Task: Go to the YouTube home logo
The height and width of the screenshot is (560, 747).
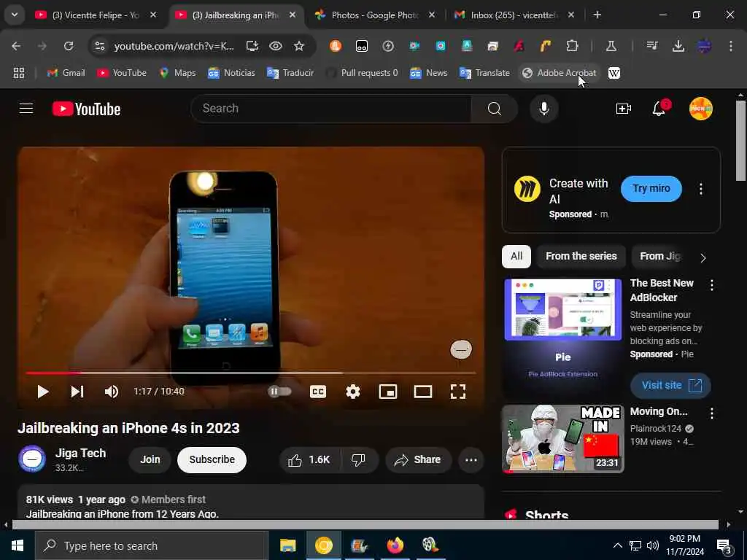Action: [86, 109]
